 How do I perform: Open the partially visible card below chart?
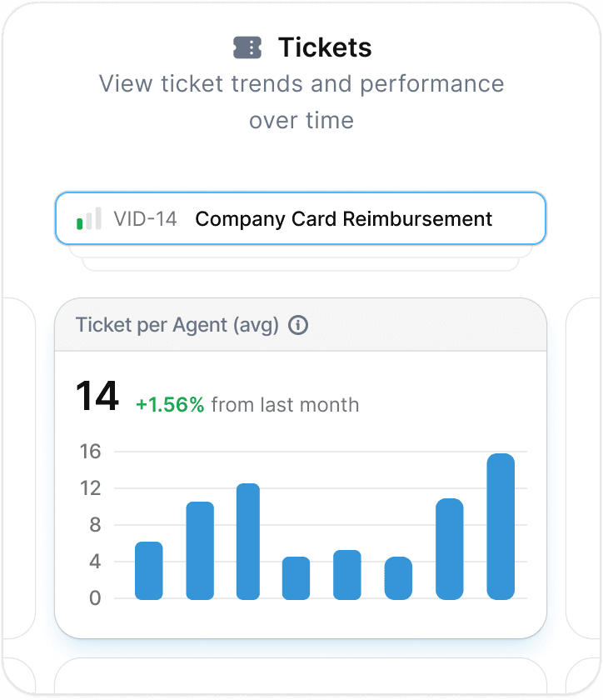301,676
